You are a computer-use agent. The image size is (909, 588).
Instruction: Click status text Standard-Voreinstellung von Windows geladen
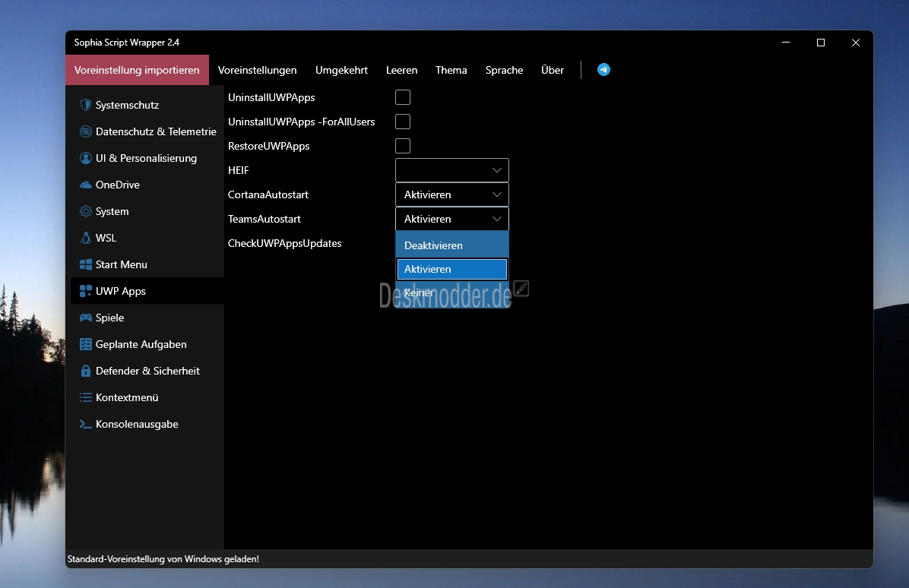coord(163,559)
